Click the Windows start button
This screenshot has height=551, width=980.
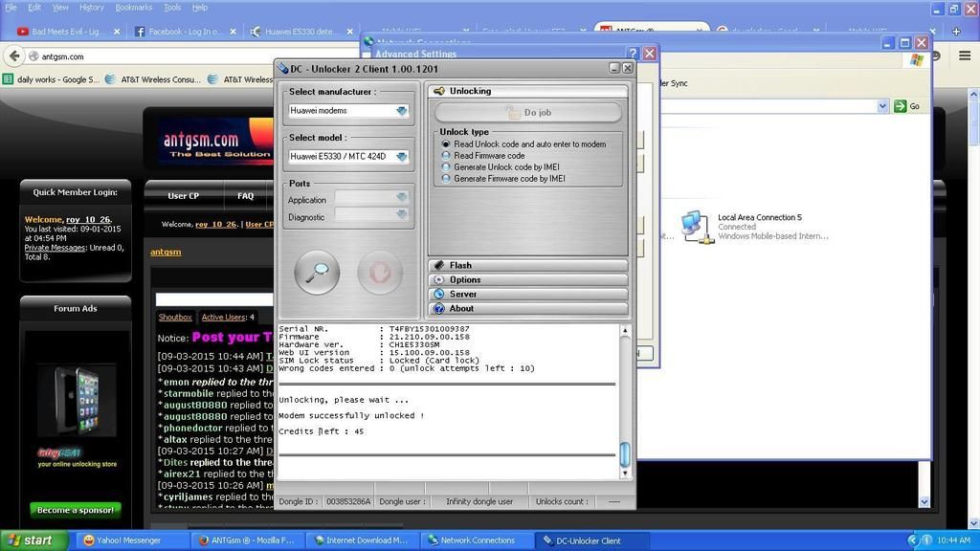tap(32, 540)
